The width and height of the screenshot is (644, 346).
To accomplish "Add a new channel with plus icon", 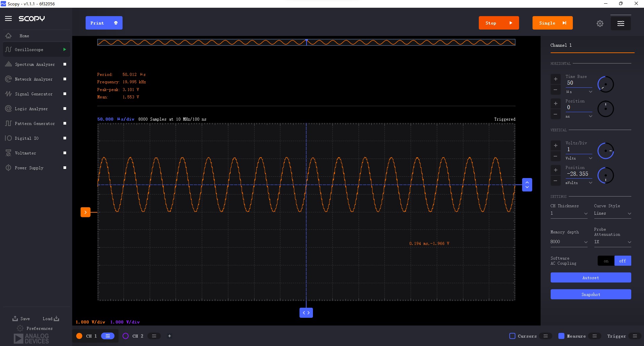I will (x=170, y=336).
